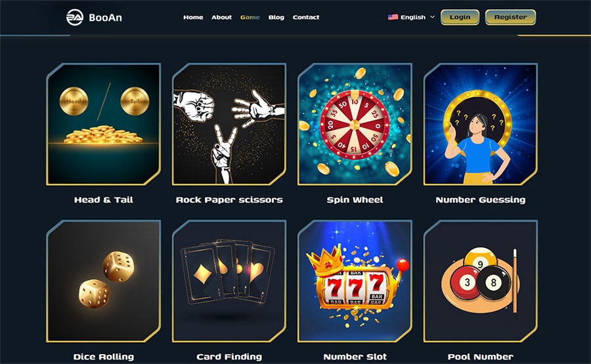Screen dimensions: 591x364
Task: Click the language selector chevron arrow
Action: pos(432,17)
